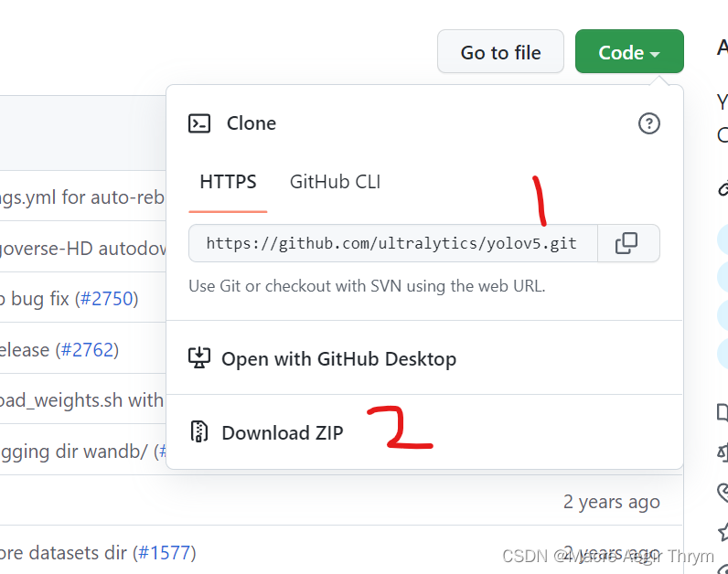Click commit message 'goverse-HD autodow'
Image resolution: width=728 pixels, height=574 pixels.
click(82, 249)
